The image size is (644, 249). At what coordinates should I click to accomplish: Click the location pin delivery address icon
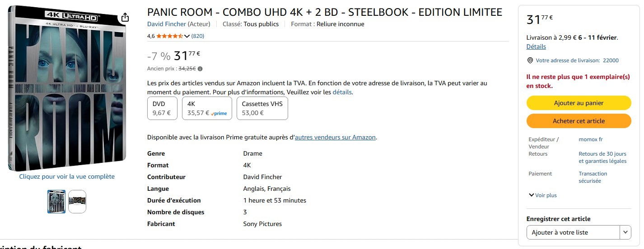pos(530,60)
